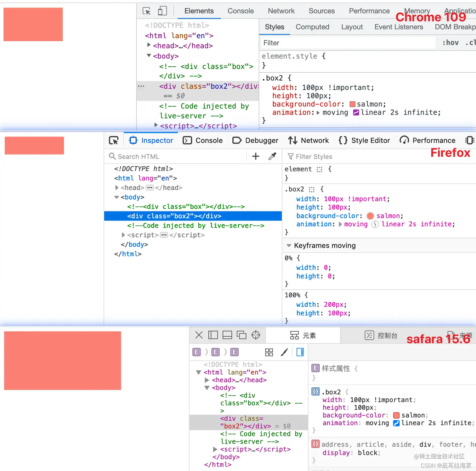Screen dimensions: 476x471
Task: Click Chrome salmon color swatch
Action: (x=353, y=104)
